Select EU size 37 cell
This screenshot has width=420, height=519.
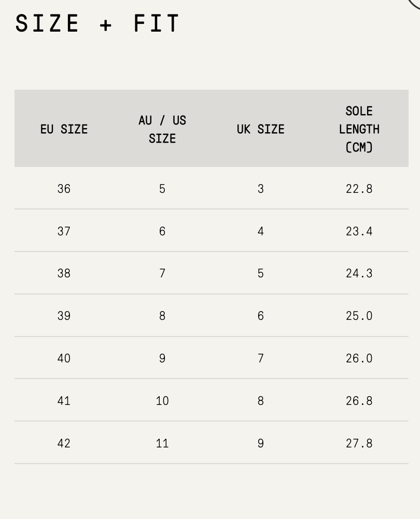point(64,231)
